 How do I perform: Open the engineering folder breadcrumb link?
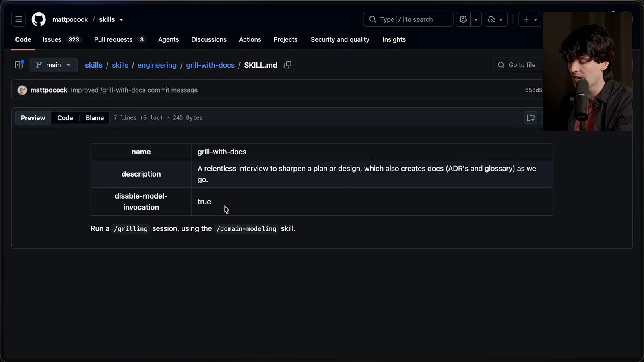(157, 65)
